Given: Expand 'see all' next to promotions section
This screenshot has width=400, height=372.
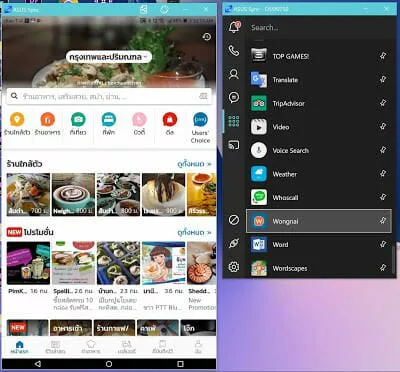Looking at the screenshot, I should tap(194, 232).
